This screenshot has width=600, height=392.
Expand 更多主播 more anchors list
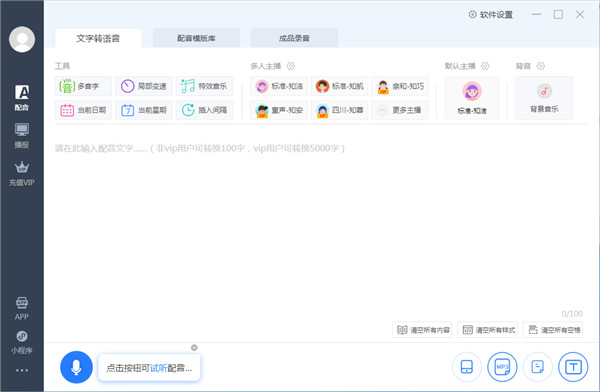point(400,110)
